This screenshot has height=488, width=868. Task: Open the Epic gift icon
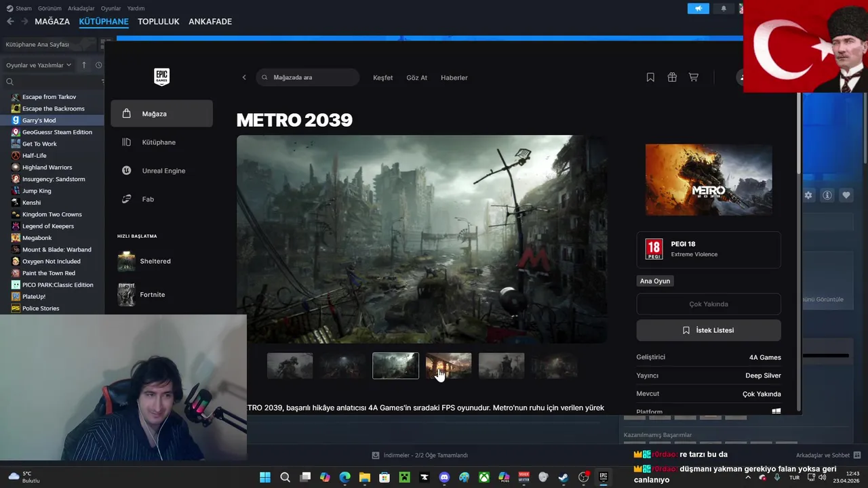(x=672, y=77)
